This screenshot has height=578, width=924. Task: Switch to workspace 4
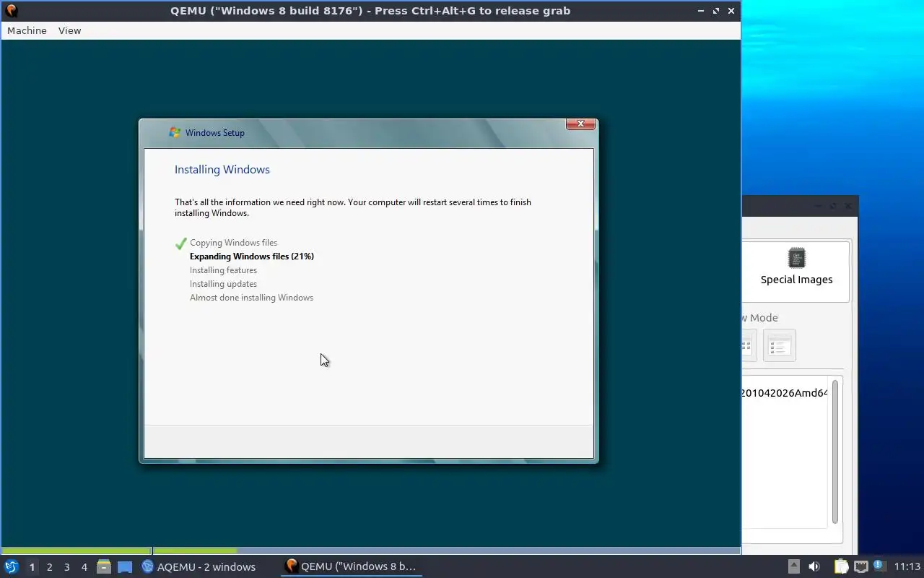click(84, 567)
